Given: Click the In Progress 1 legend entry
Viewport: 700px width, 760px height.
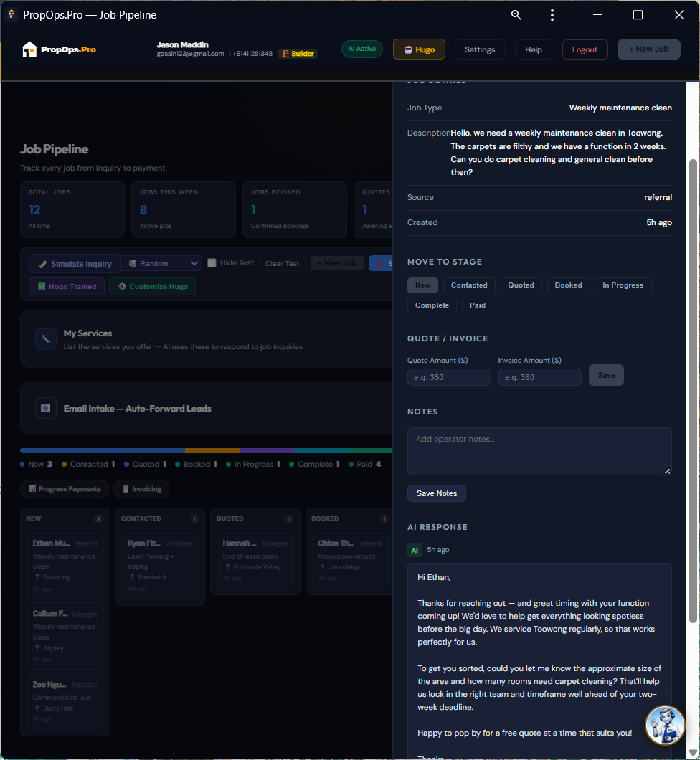Looking at the screenshot, I should coord(252,465).
